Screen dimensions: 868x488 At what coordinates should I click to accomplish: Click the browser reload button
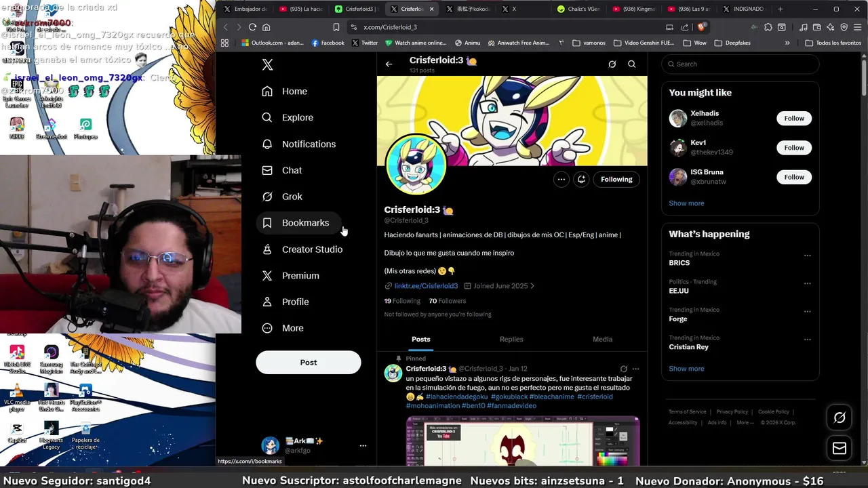[252, 27]
